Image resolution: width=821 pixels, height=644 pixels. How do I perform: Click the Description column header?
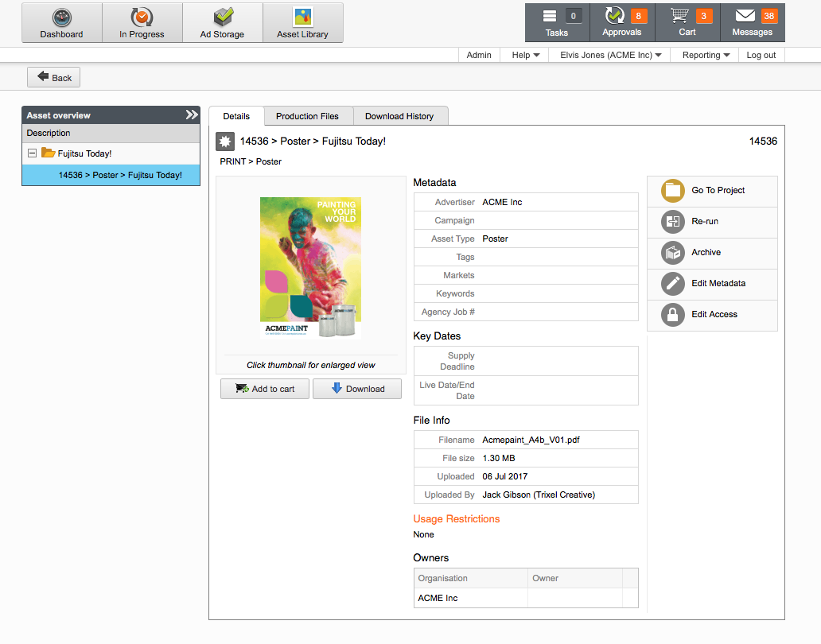pos(111,133)
